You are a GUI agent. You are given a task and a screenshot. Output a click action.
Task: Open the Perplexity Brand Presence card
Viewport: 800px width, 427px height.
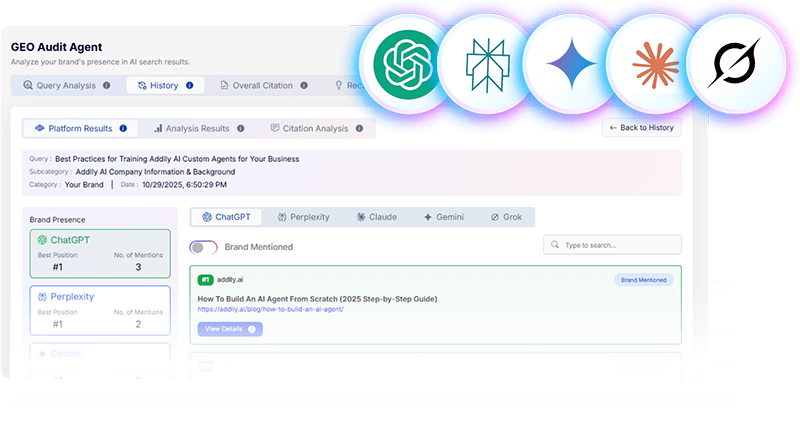100,310
